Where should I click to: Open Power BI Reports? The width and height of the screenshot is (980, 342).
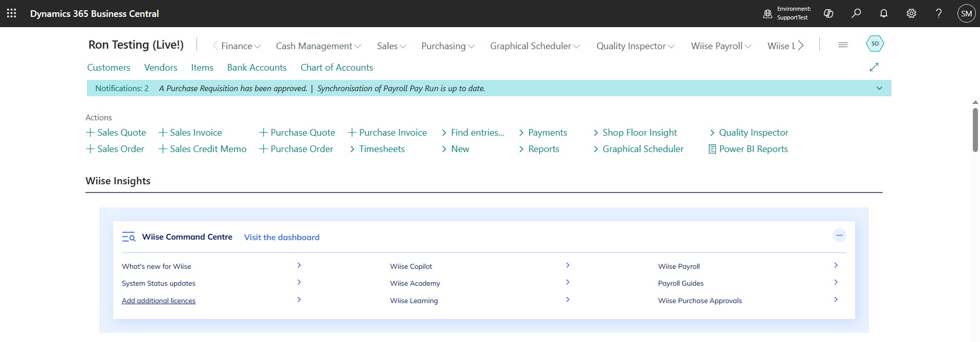(x=748, y=149)
